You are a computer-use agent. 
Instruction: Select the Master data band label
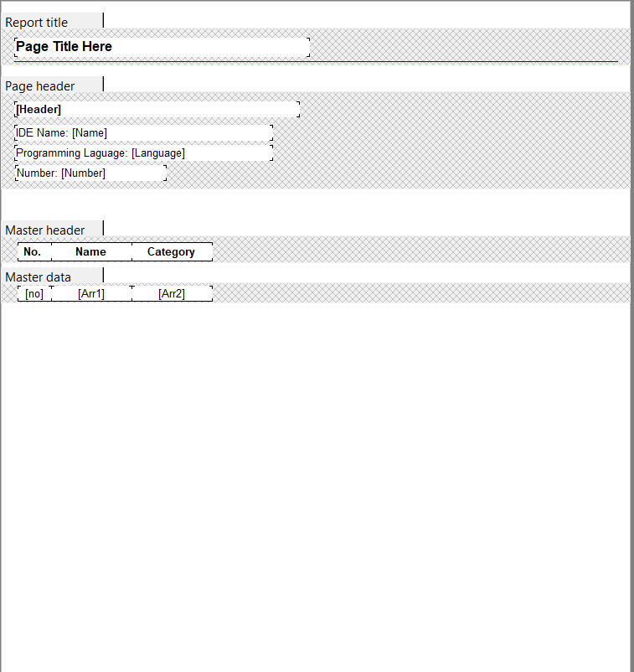[x=39, y=277]
